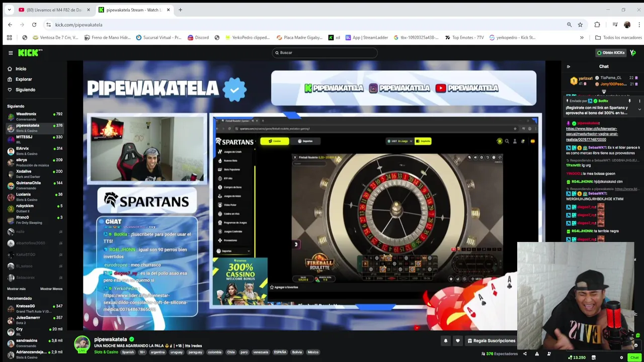Focus the Buscar search field
The height and width of the screenshot is (362, 644).
pos(325,53)
